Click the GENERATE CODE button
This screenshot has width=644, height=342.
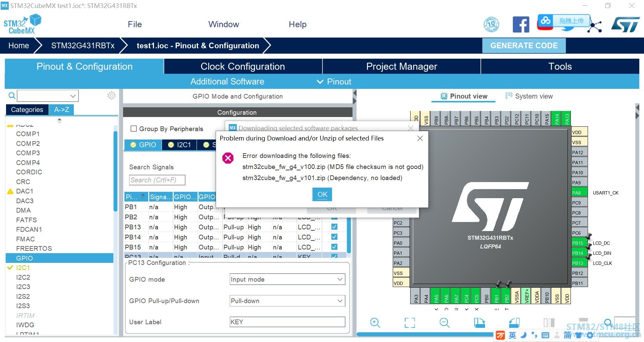point(524,46)
